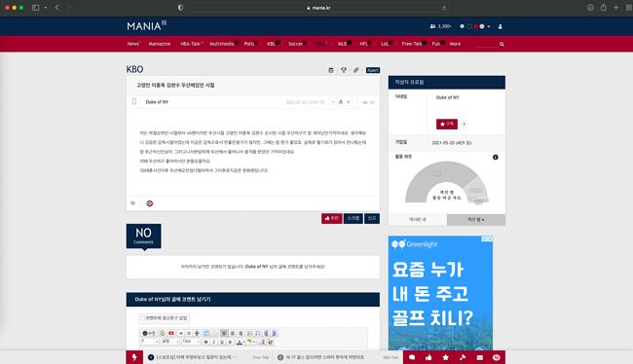The image size is (633, 364).
Task: Click the round team emblem tag
Action: 150,203
